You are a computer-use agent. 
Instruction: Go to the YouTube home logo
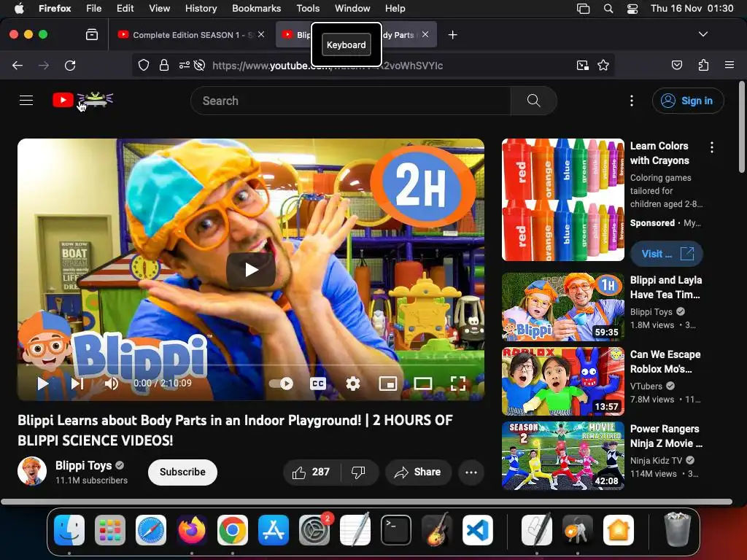[83, 100]
